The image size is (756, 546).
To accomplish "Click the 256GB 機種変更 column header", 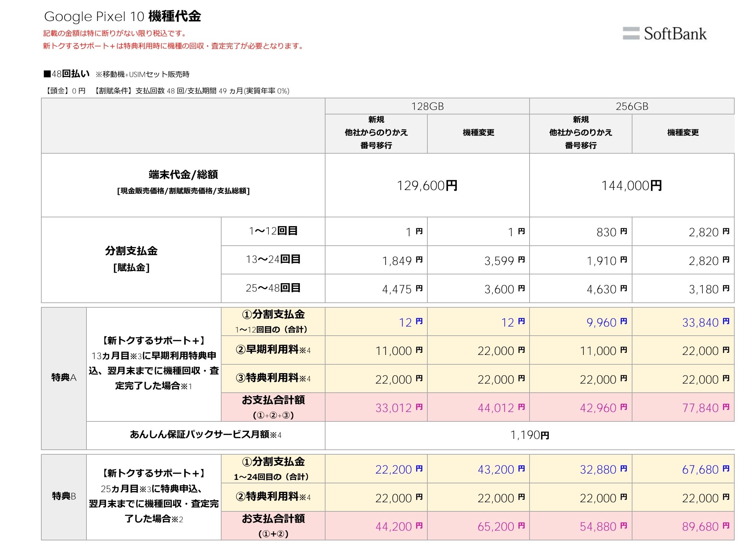I will click(683, 133).
